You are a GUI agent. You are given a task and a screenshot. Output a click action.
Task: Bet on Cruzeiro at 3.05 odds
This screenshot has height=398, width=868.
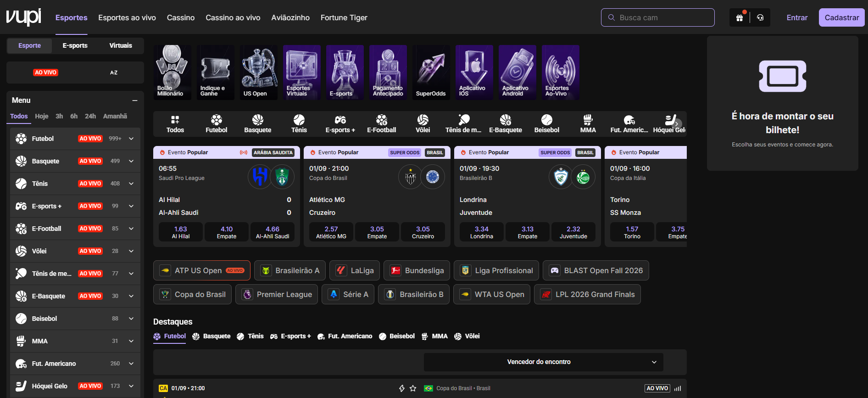pyautogui.click(x=423, y=232)
